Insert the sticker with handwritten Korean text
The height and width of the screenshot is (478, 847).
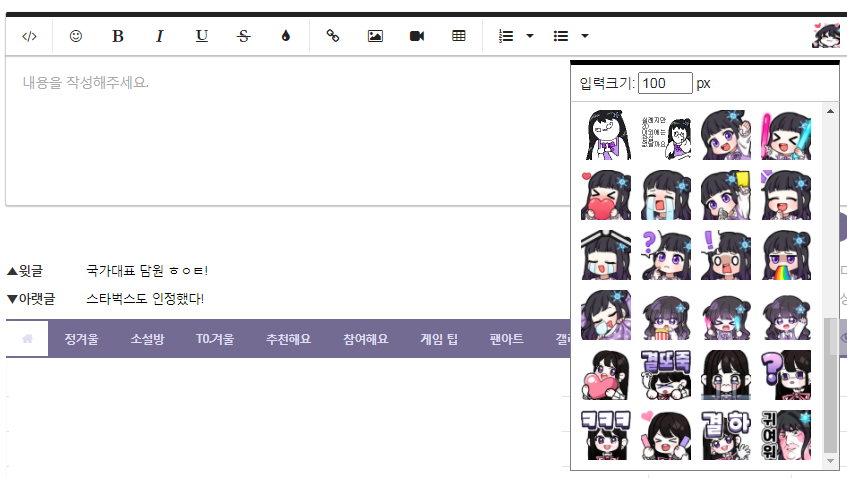[x=666, y=136]
